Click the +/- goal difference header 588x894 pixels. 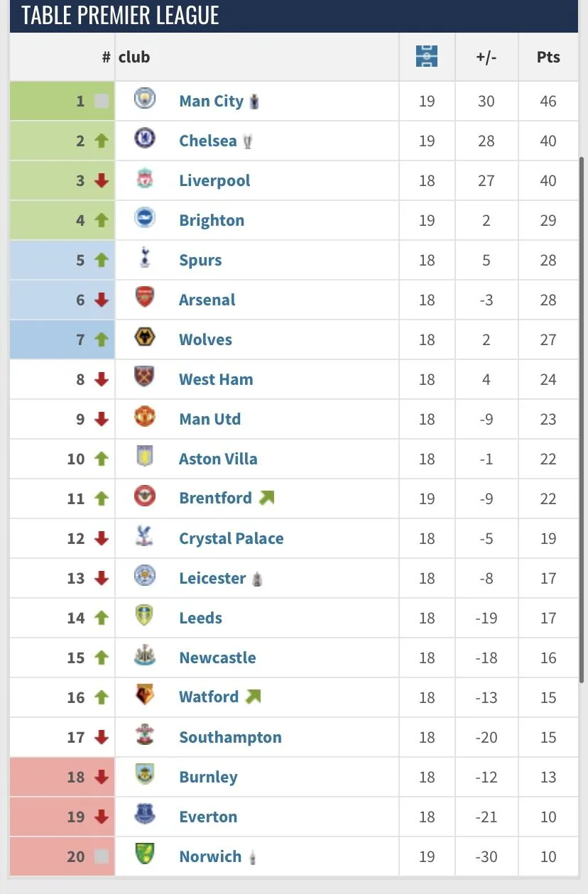tap(486, 57)
